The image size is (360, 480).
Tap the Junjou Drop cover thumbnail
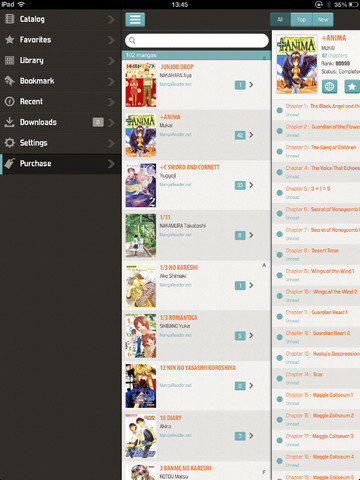(141, 85)
